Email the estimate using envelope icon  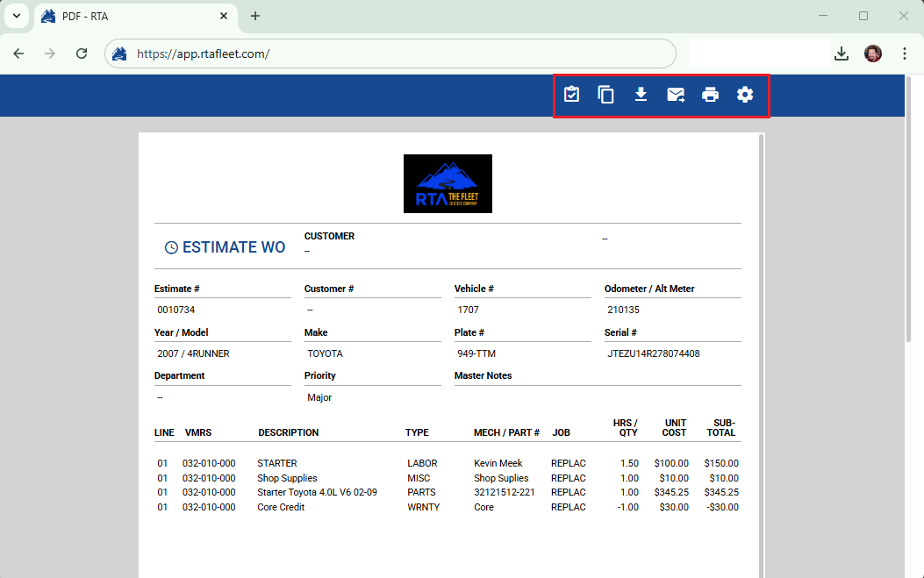676,95
